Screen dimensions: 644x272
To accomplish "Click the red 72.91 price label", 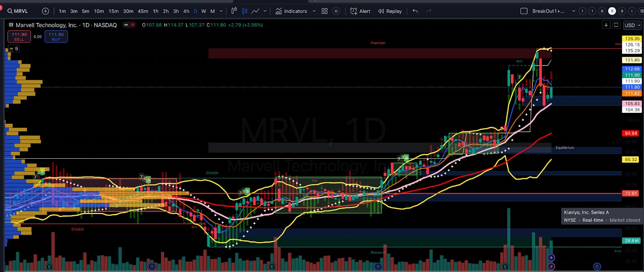I will [631, 193].
